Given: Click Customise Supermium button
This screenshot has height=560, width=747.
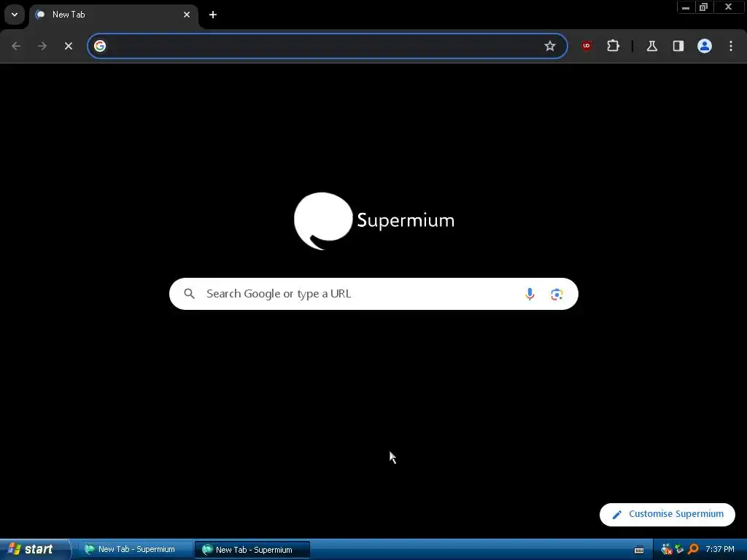Looking at the screenshot, I should pyautogui.click(x=667, y=514).
